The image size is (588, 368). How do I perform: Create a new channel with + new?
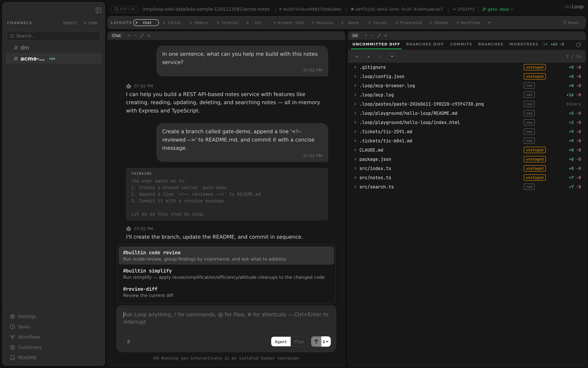(90, 23)
